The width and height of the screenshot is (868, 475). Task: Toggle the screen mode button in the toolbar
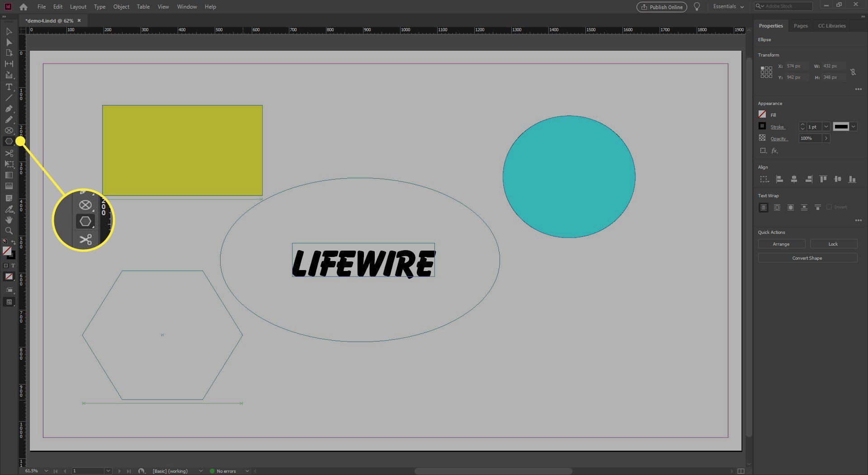9,302
